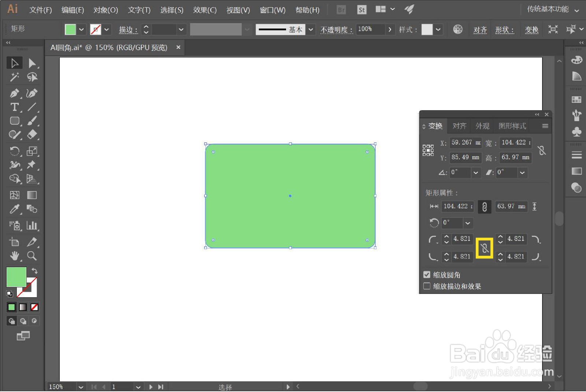Select the Gradient fill mode button

(23, 307)
